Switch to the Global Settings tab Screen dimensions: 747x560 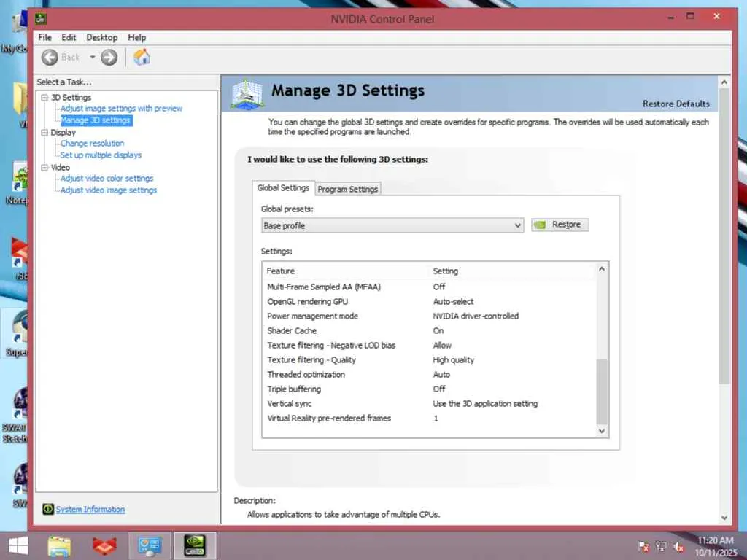pos(284,188)
